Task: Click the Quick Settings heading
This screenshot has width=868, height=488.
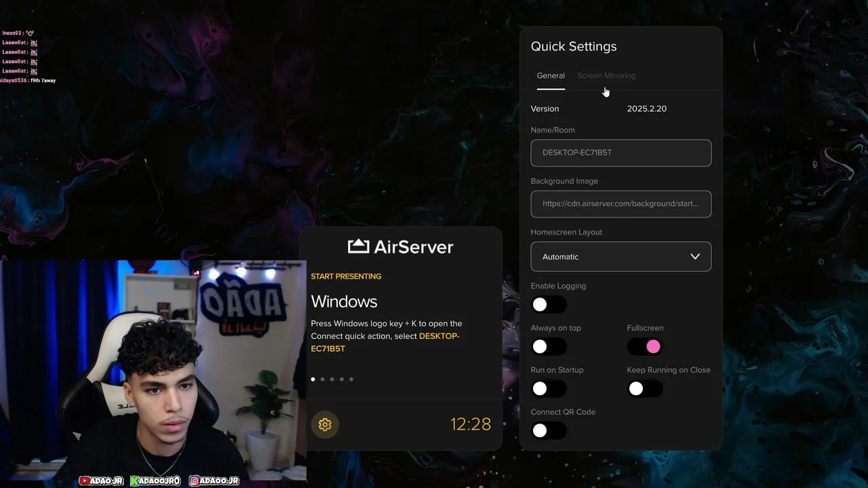Action: pyautogui.click(x=574, y=47)
